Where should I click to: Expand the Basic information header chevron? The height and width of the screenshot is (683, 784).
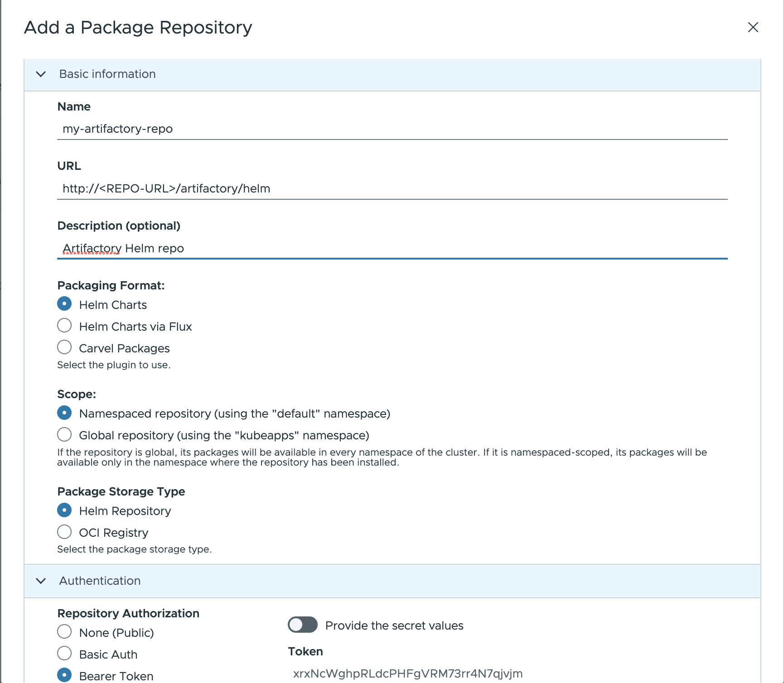tap(40, 74)
